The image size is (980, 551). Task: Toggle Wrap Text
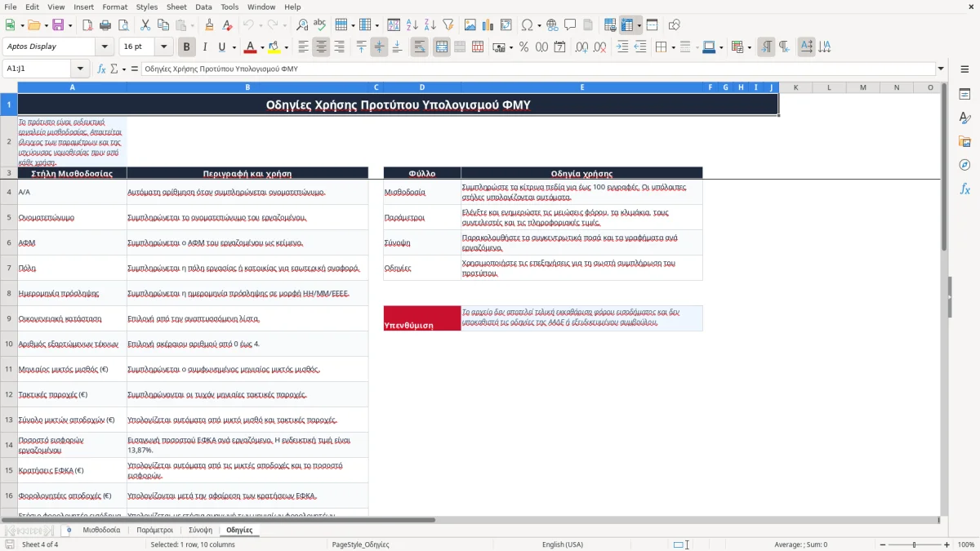[x=420, y=47]
